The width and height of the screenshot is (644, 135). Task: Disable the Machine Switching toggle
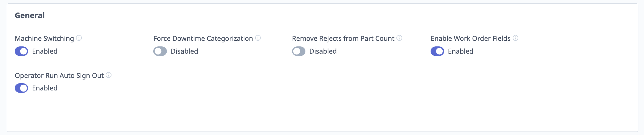[x=21, y=51]
